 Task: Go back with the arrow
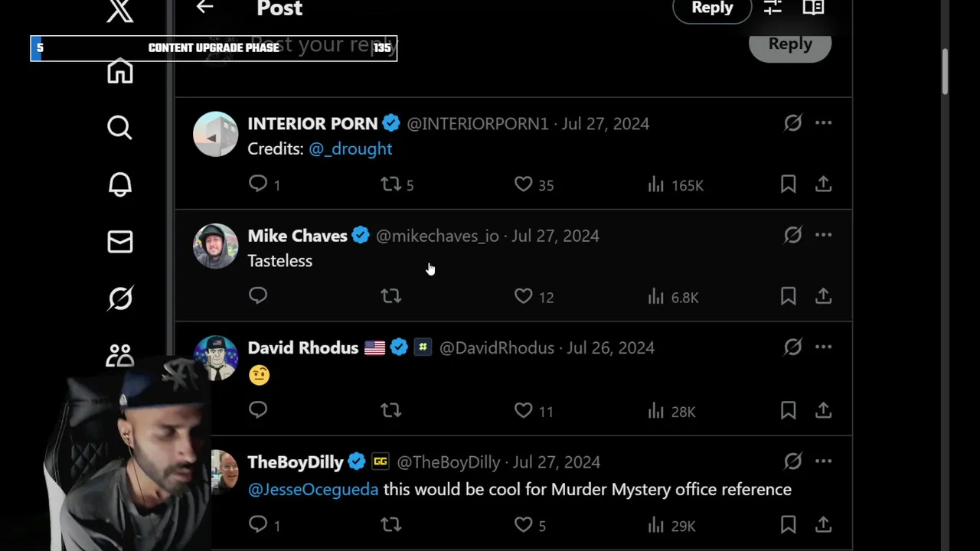tap(204, 8)
